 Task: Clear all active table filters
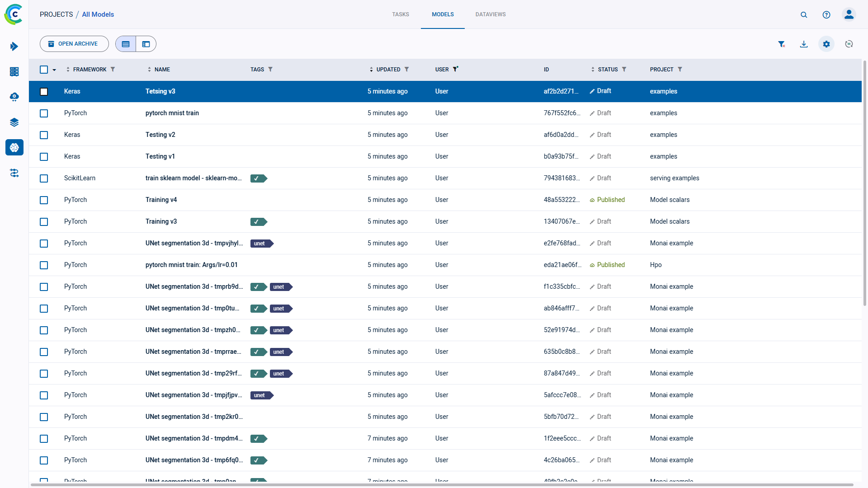pos(782,44)
